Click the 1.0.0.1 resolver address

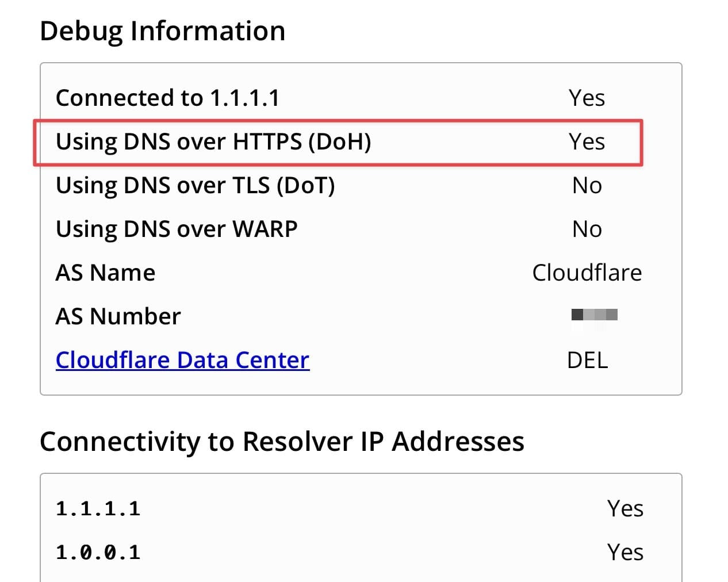pos(98,552)
